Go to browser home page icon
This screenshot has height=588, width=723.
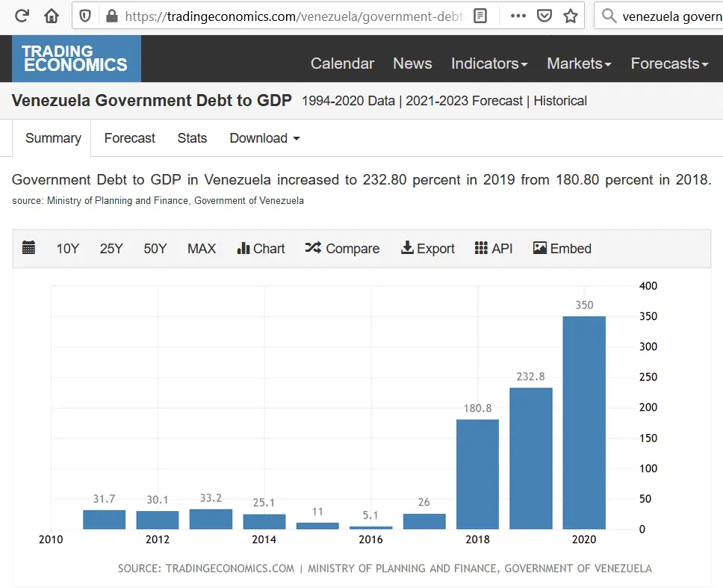(x=52, y=16)
